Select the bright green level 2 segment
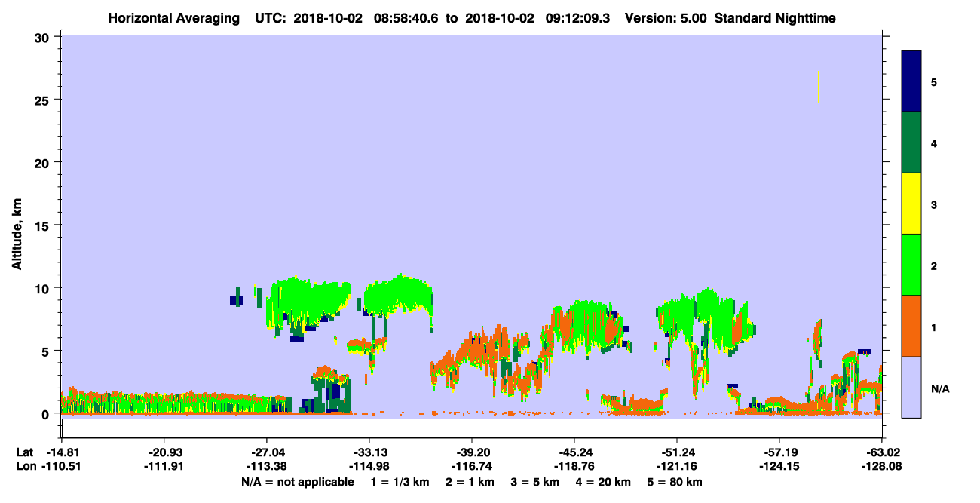This screenshot has width=980, height=503. coord(911,265)
